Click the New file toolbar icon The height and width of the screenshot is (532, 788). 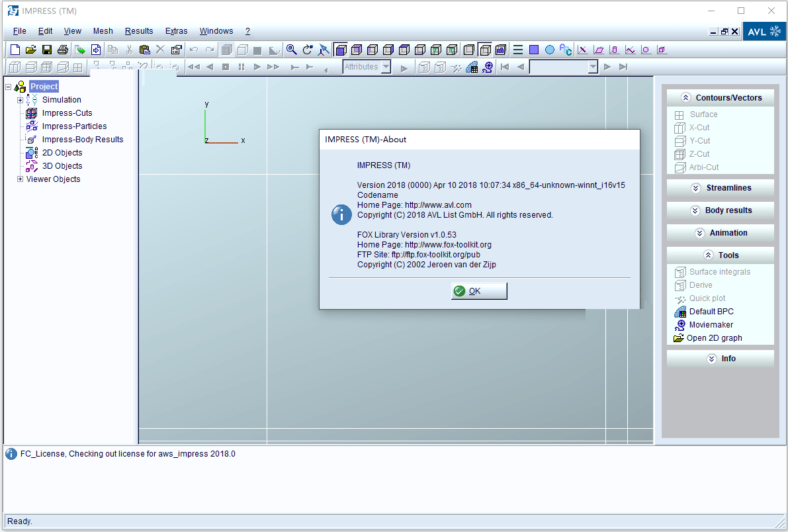tap(15, 50)
